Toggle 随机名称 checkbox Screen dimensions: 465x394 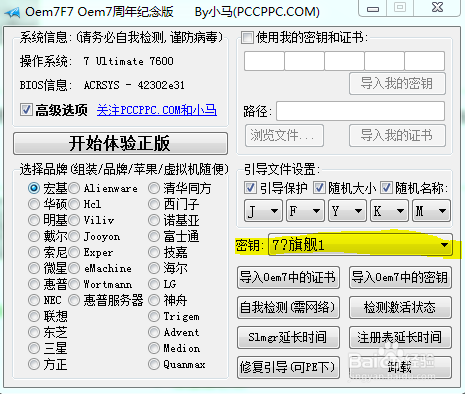(x=386, y=188)
